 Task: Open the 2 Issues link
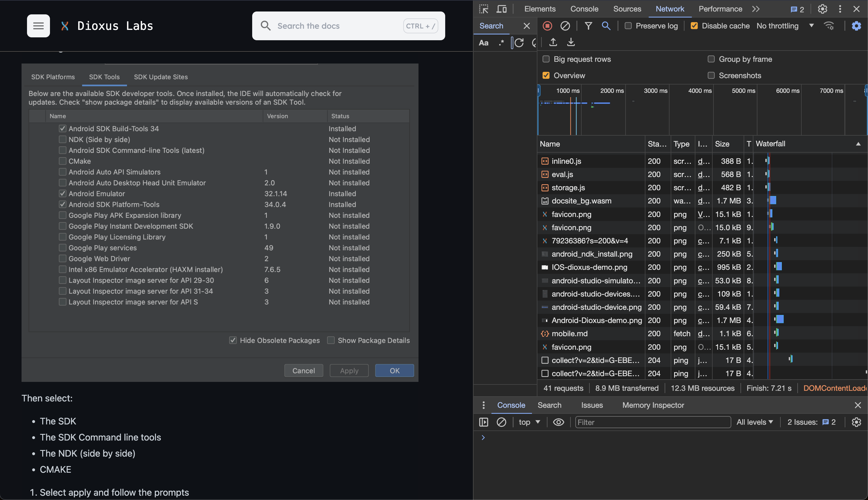click(x=811, y=422)
